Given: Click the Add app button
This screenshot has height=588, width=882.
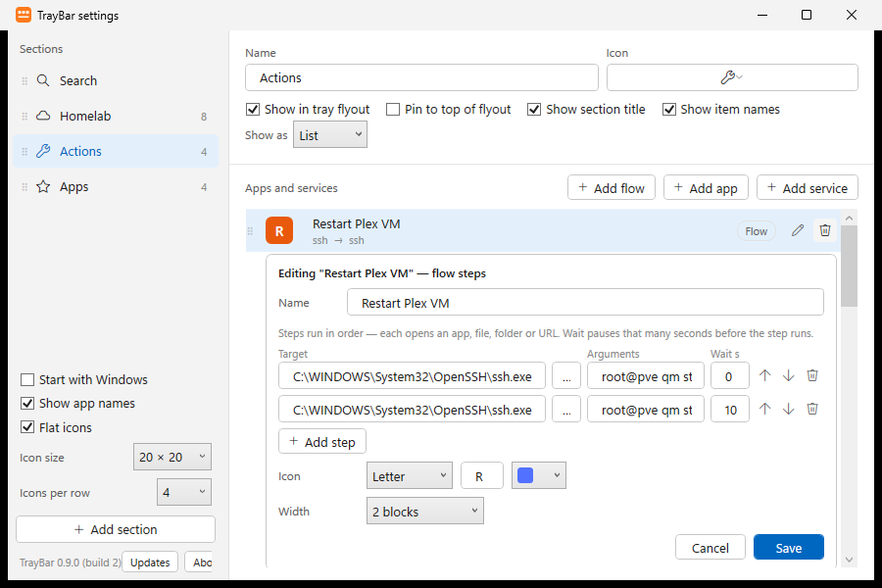Looking at the screenshot, I should click(x=706, y=188).
